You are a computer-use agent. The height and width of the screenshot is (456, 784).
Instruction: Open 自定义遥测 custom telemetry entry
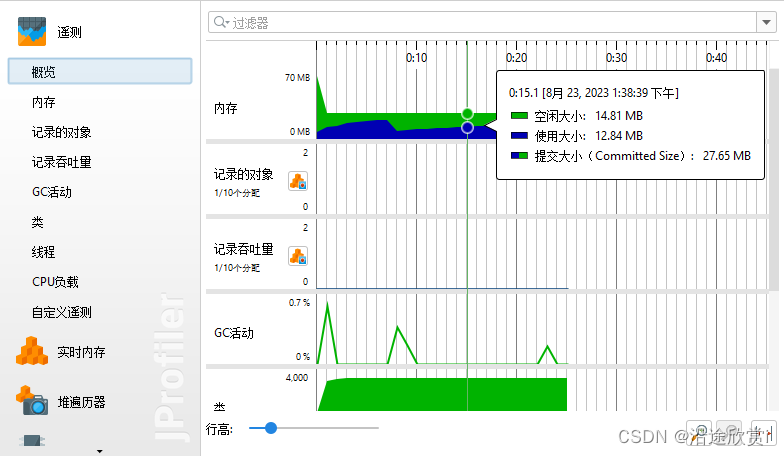point(62,312)
